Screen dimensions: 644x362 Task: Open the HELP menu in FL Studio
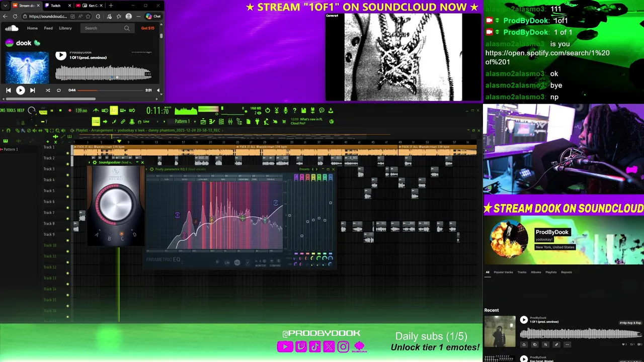(21, 110)
